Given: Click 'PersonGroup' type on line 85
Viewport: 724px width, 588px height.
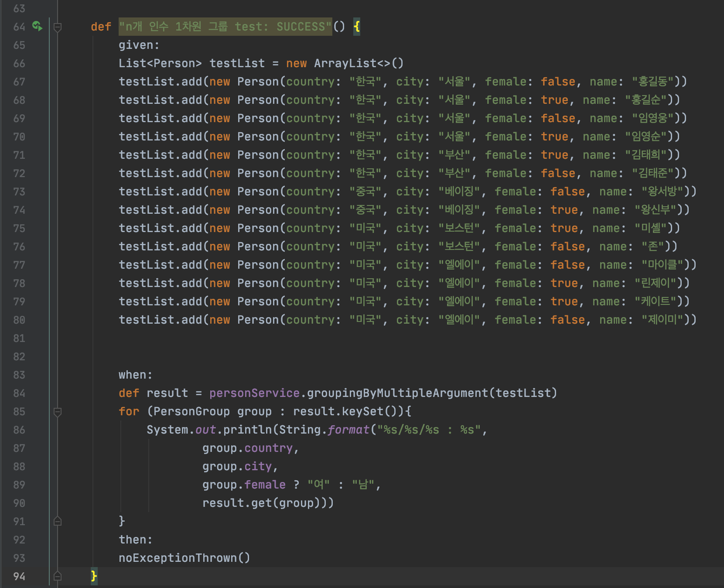Looking at the screenshot, I should pos(191,412).
